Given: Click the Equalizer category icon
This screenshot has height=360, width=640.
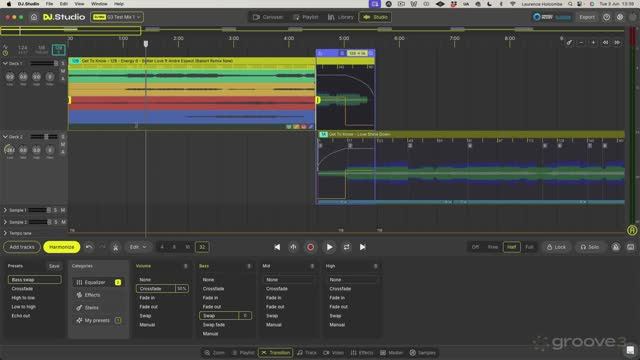Looking at the screenshot, I should (79, 282).
